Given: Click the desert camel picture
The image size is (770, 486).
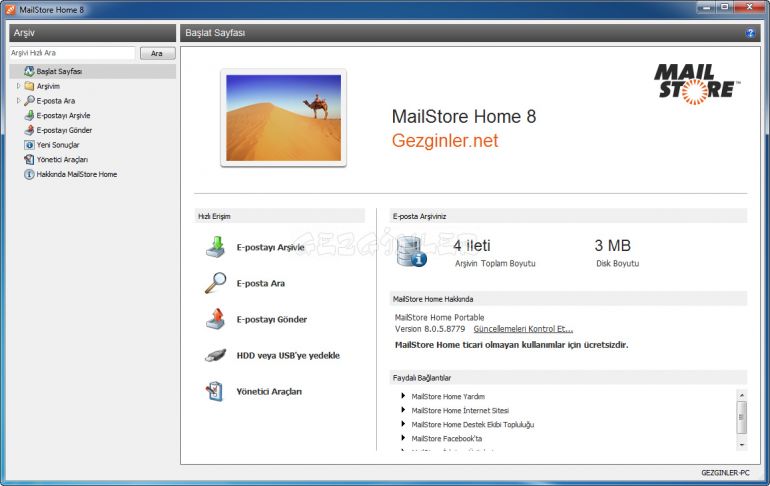Looking at the screenshot, I should point(283,118).
